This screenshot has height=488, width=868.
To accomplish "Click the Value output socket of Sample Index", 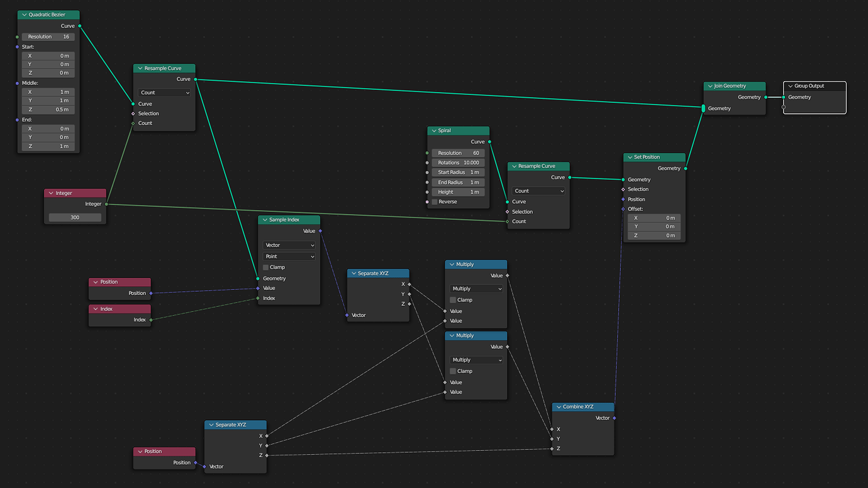I will [320, 231].
